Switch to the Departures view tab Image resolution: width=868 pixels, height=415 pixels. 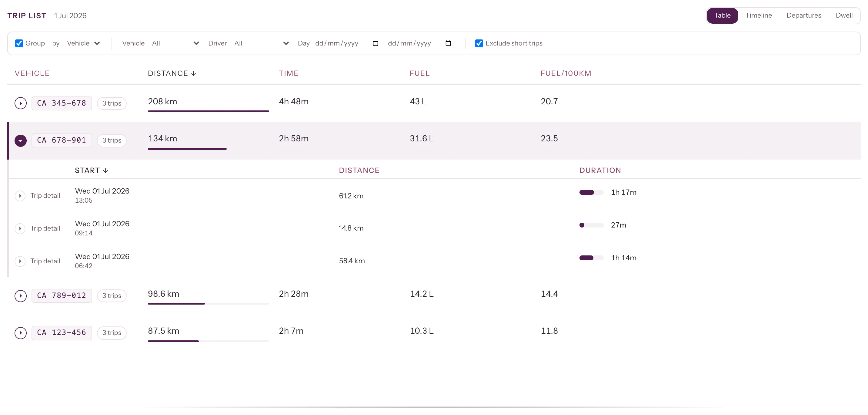pyautogui.click(x=804, y=15)
